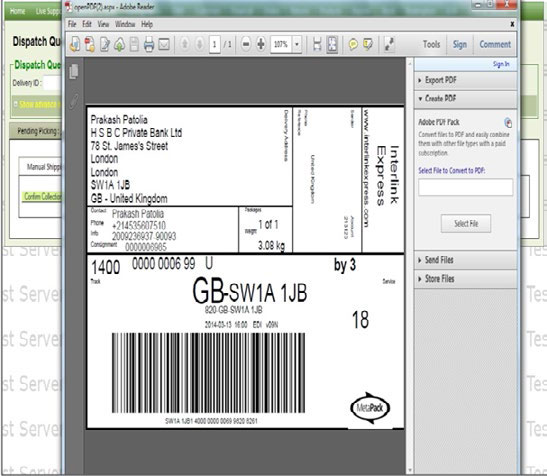
Task: Click the Adobe PDF Pack info icon
Action: tap(508, 122)
